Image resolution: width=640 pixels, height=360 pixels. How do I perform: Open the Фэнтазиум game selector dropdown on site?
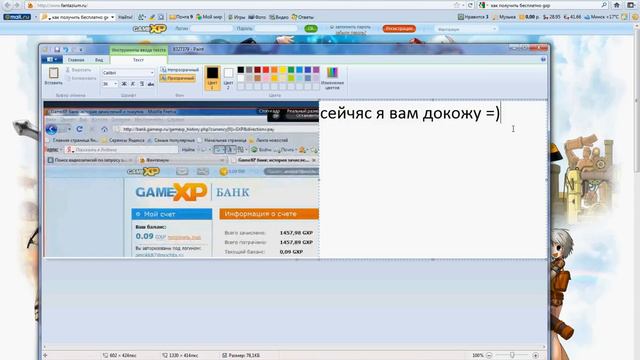click(x=465, y=29)
